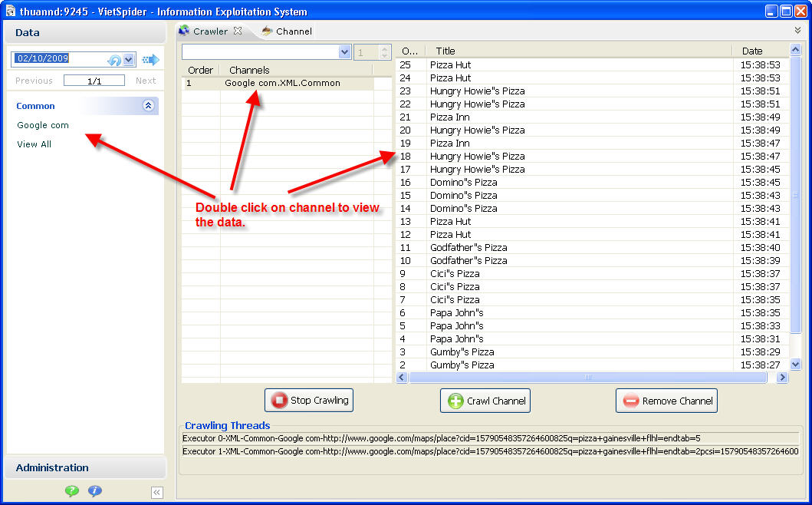Select order 9 Cici"s Pizza title
This screenshot has height=505, width=812.
[455, 274]
